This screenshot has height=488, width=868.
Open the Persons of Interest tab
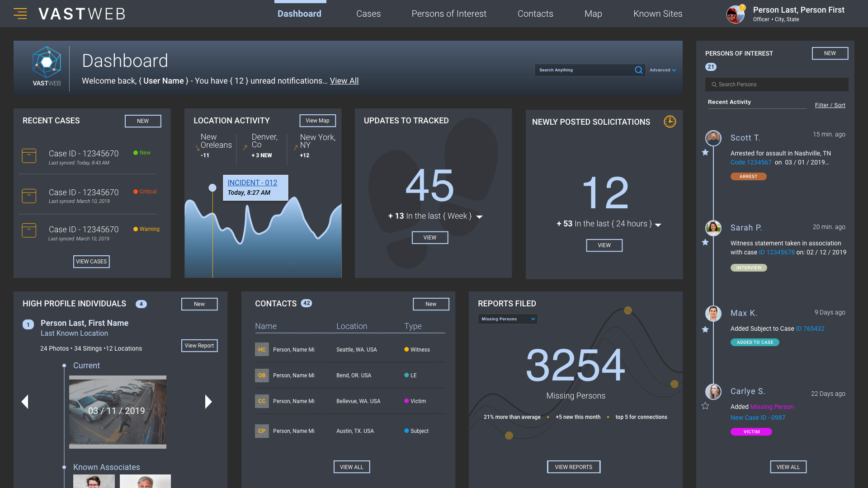pos(449,14)
